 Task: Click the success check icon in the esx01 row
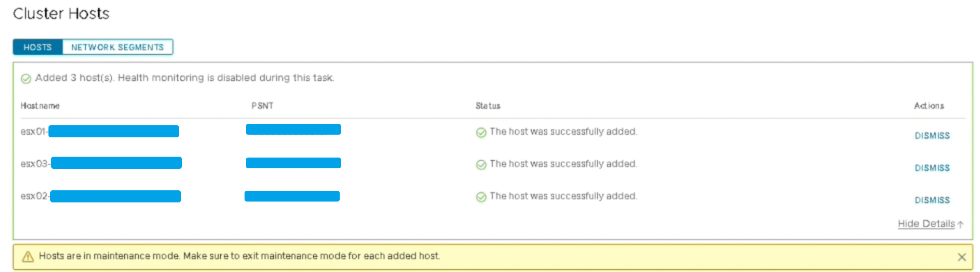[481, 132]
